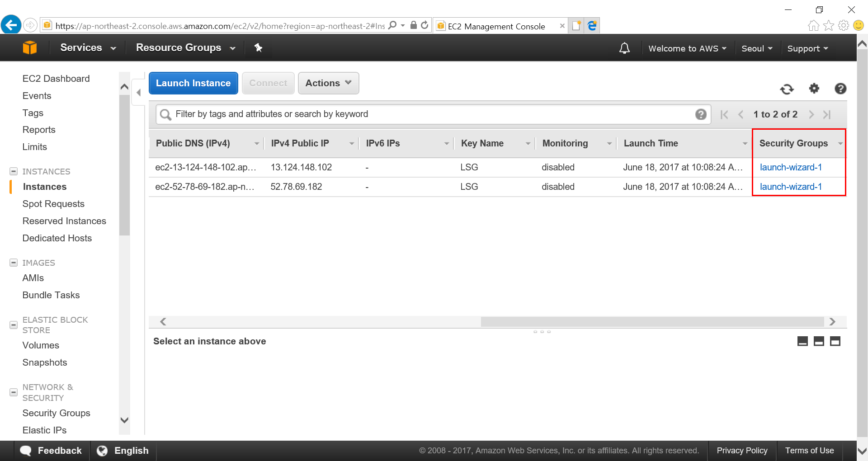
Task: Open EC2 Dashboard in sidebar
Action: pyautogui.click(x=56, y=79)
